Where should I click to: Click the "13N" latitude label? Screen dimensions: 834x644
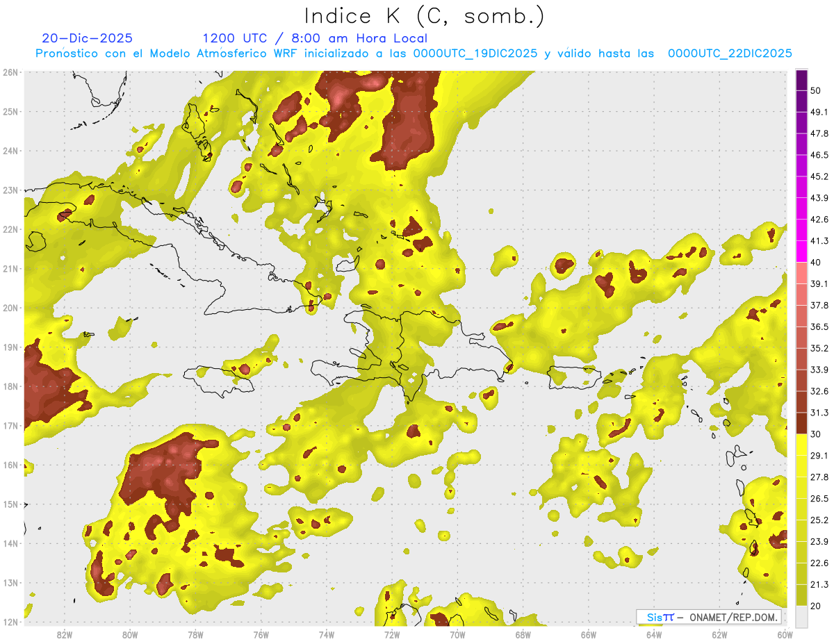[10, 583]
